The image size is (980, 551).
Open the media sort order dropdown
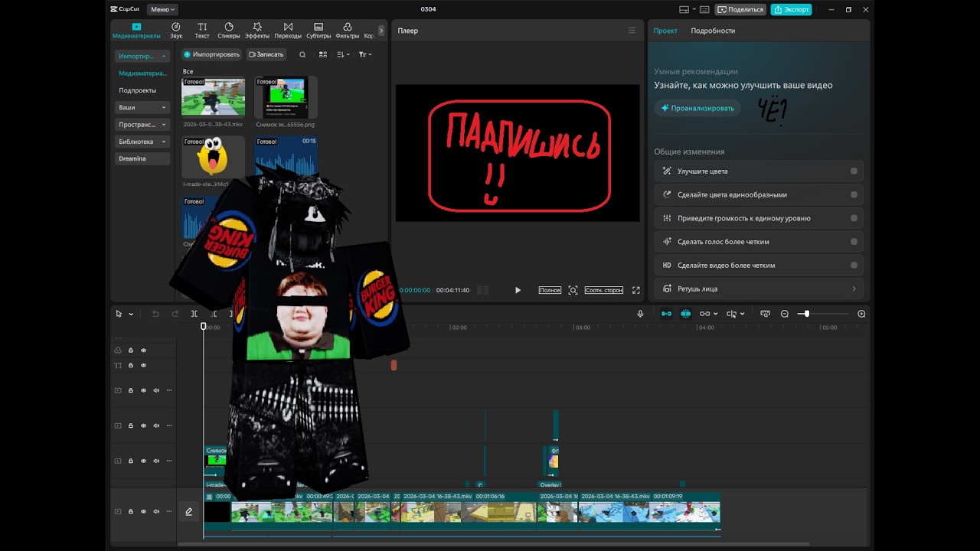(x=343, y=54)
